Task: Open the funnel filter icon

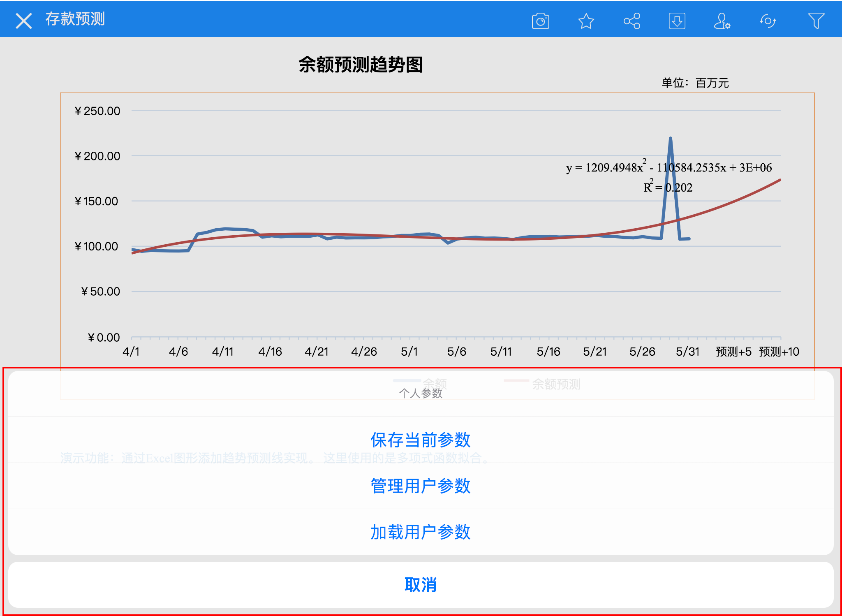Action: [816, 21]
